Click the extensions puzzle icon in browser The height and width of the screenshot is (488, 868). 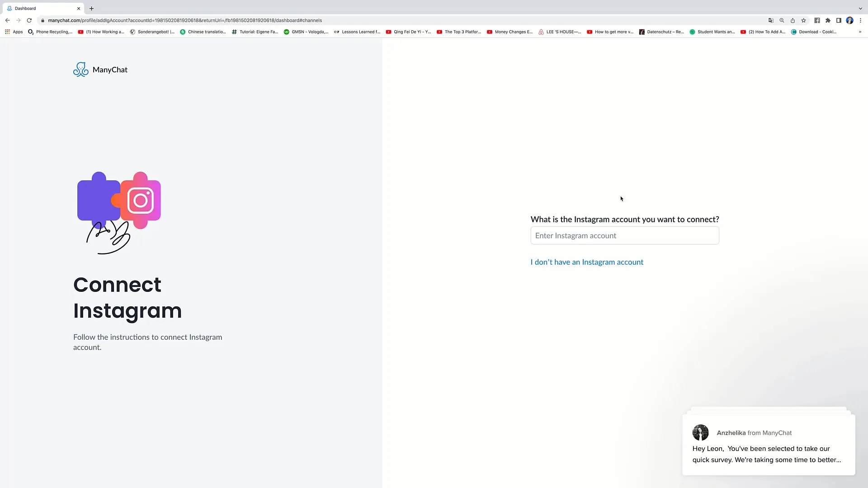(828, 20)
